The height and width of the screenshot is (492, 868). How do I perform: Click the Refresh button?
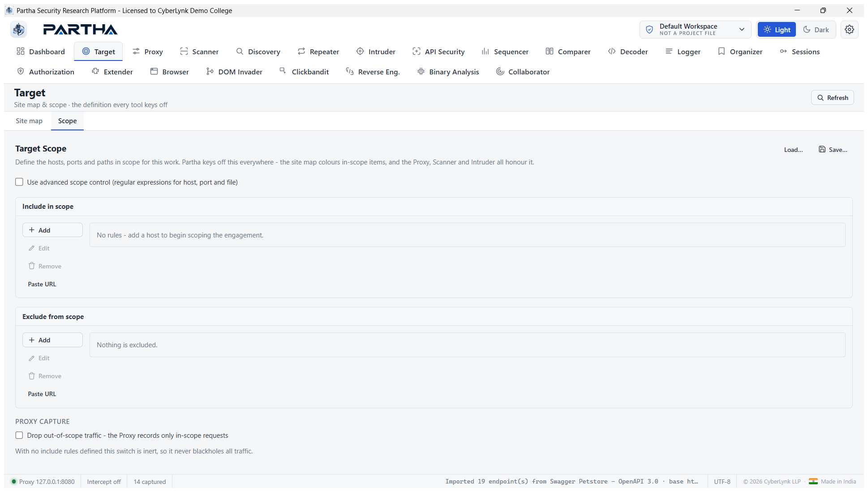click(x=832, y=98)
